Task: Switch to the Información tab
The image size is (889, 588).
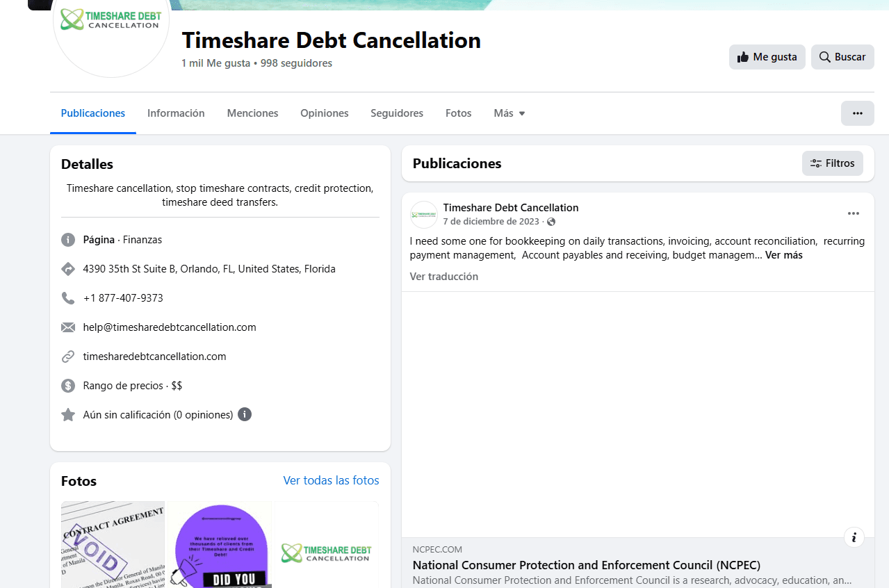Action: (176, 113)
